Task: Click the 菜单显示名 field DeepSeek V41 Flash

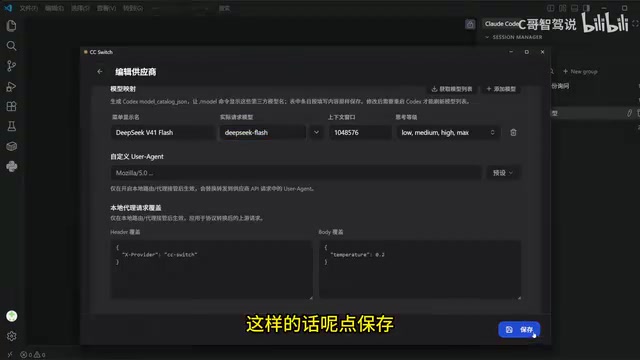Action: tap(163, 132)
